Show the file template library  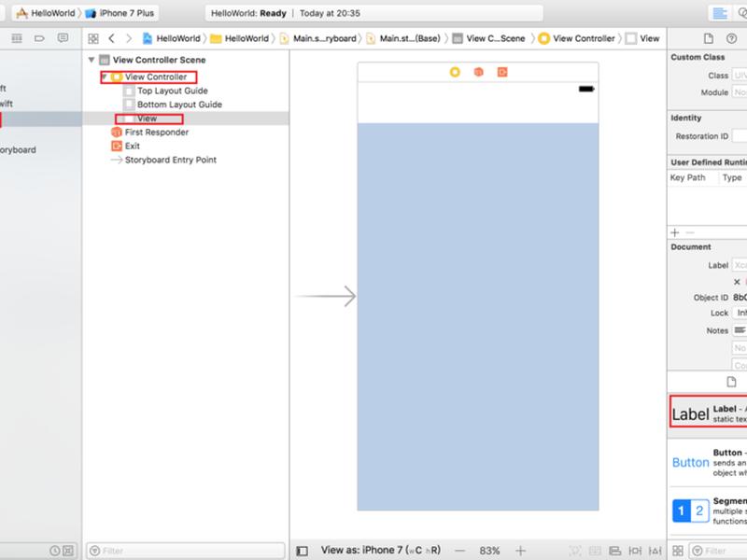tap(731, 382)
